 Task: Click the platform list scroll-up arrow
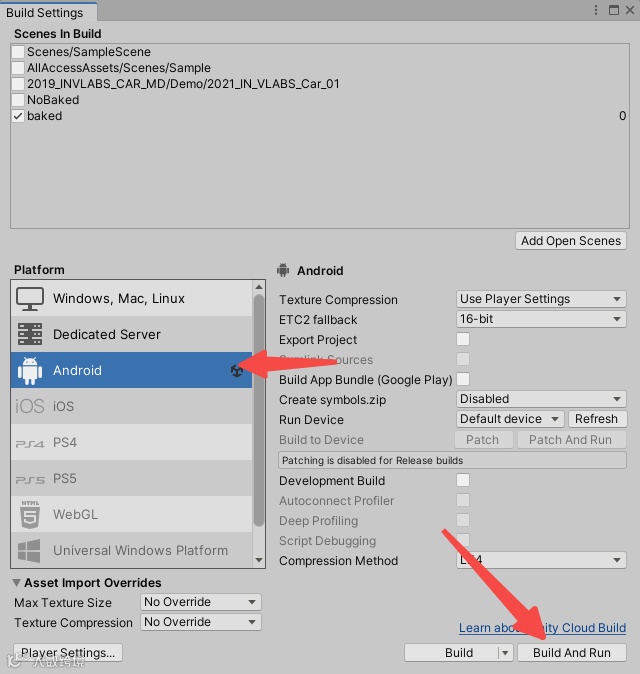[x=259, y=287]
